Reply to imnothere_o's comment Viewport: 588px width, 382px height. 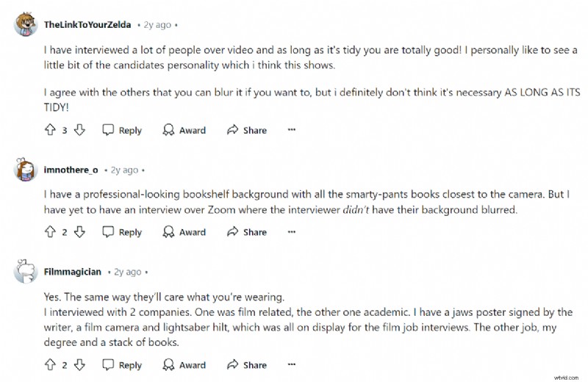point(122,232)
